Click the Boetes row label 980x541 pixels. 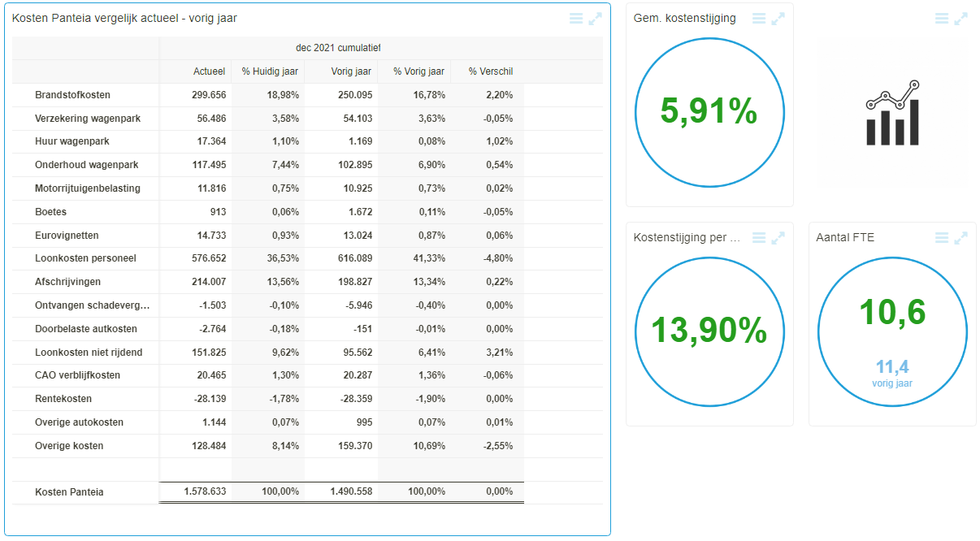coord(50,212)
